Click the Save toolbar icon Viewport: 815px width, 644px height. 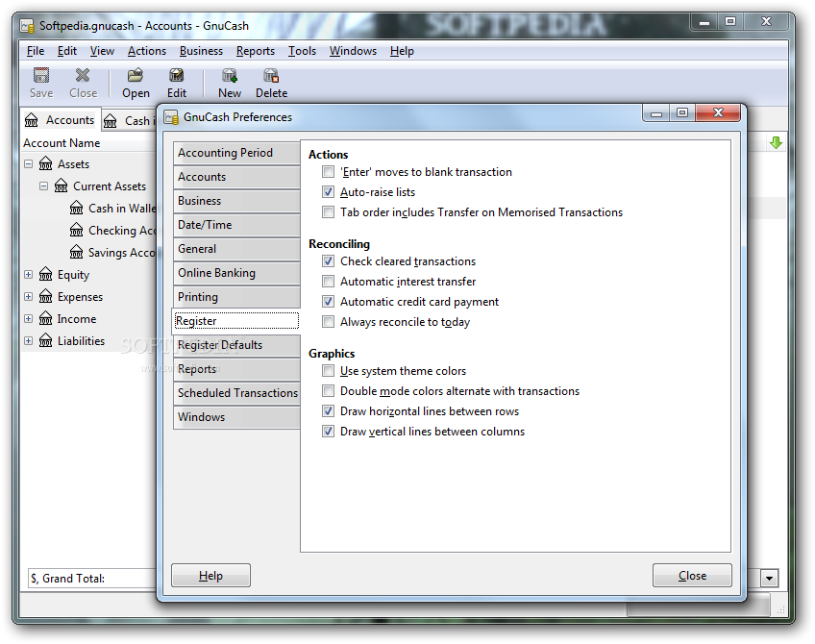coord(41,76)
